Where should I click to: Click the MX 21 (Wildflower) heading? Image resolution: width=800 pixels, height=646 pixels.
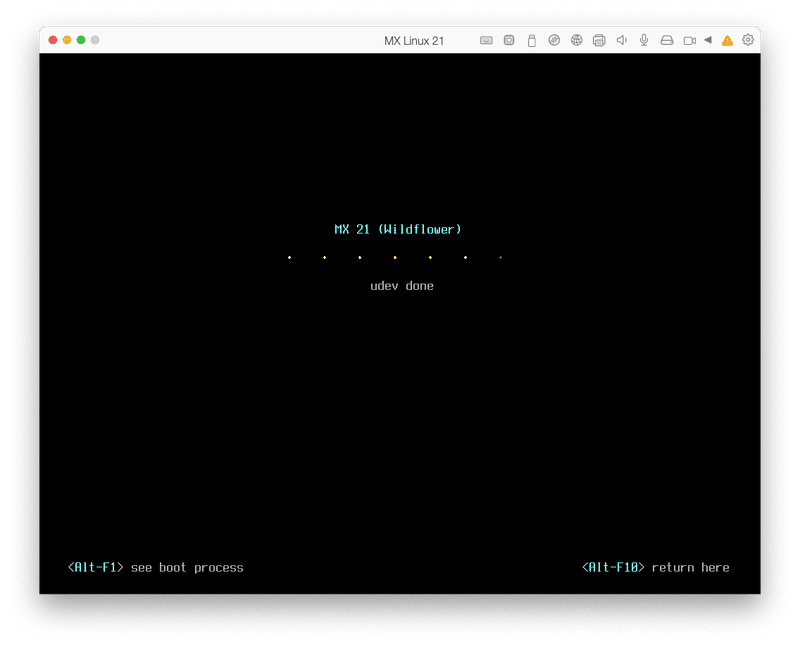point(398,230)
